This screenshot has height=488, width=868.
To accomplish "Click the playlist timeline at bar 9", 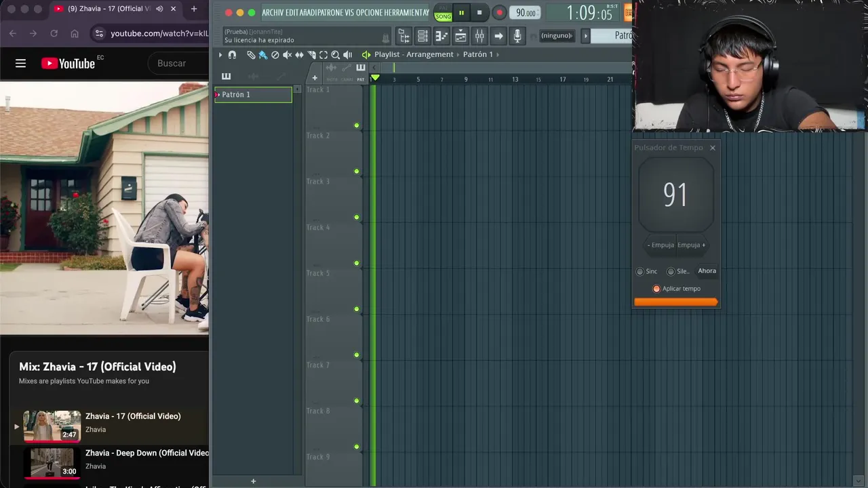I will (x=466, y=79).
